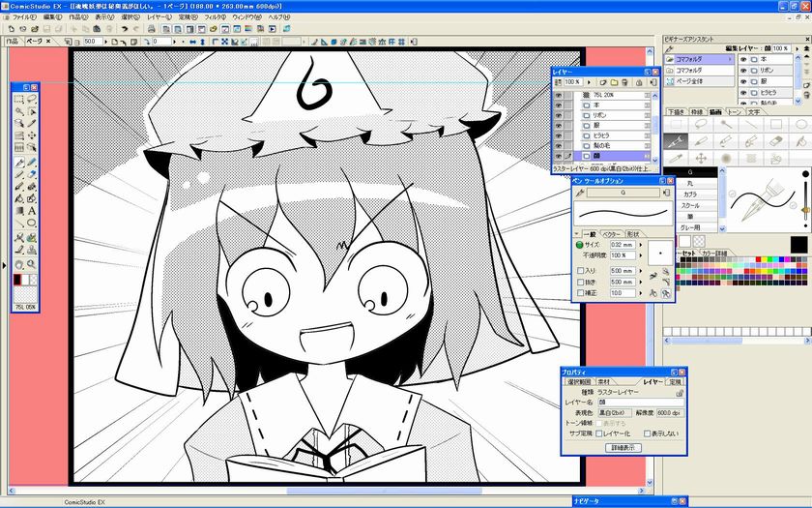Select the ellipse shape tool

click(32, 224)
